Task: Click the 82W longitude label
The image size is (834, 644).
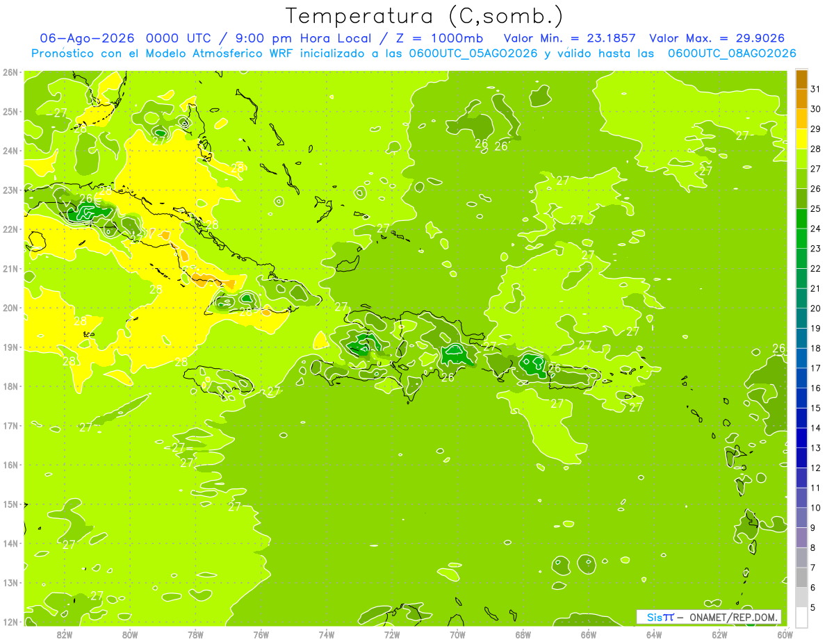Action: coord(65,634)
